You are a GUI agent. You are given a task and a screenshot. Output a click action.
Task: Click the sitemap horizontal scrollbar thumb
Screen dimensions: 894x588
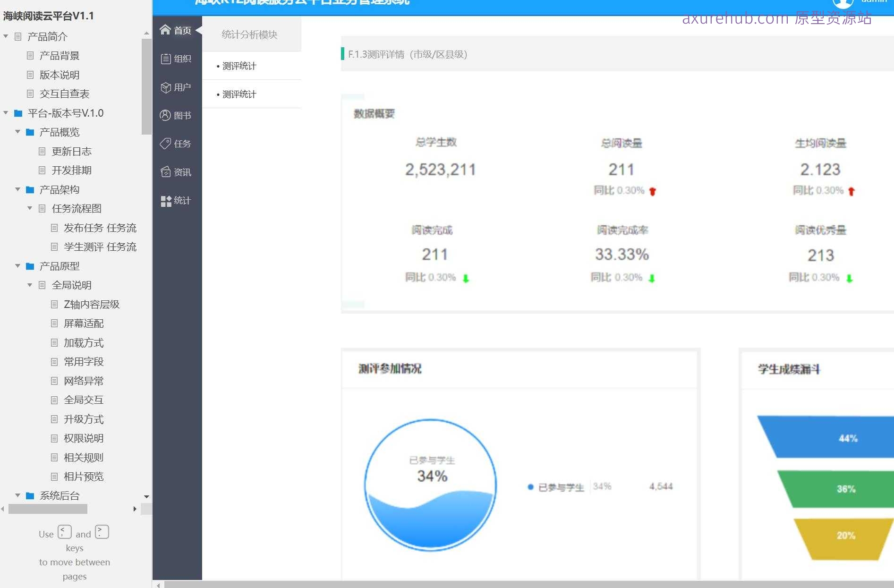48,509
